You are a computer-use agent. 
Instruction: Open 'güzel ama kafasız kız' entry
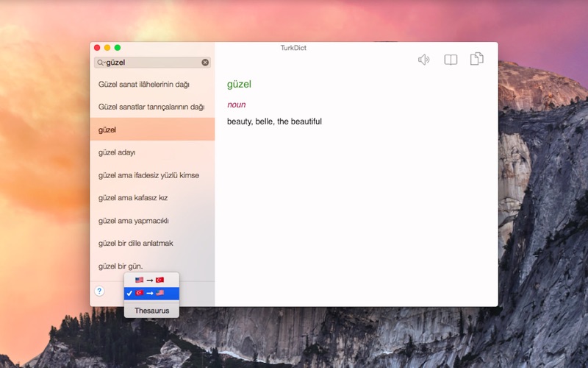click(152, 197)
